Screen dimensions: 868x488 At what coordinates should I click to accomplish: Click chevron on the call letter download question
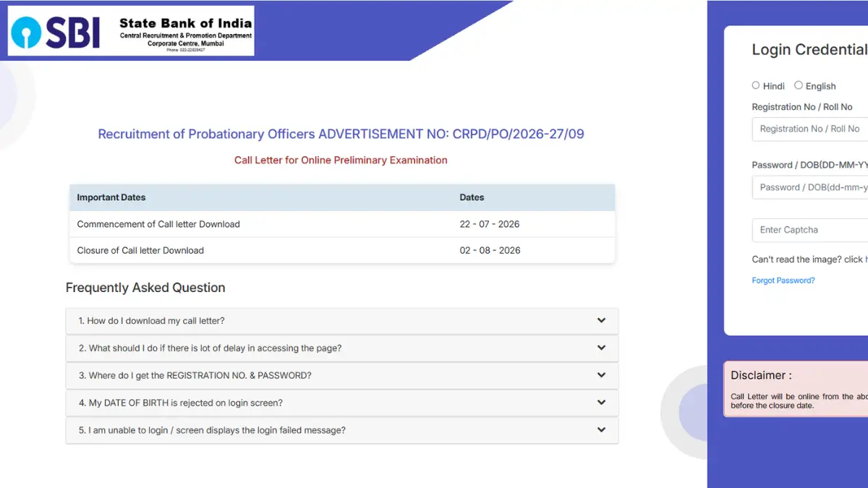coord(601,320)
